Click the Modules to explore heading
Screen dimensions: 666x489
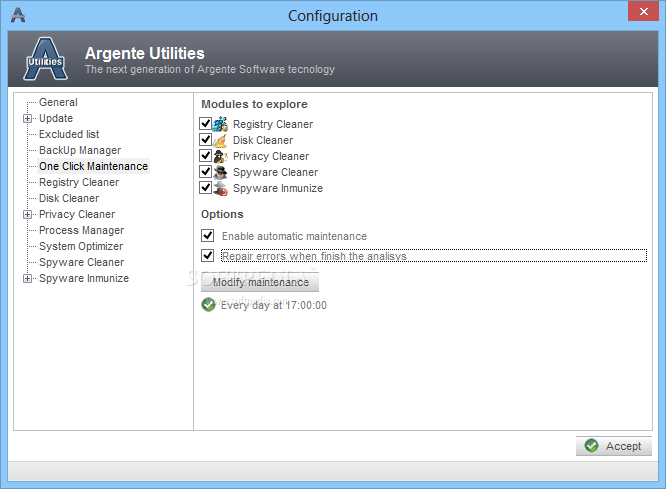(254, 104)
